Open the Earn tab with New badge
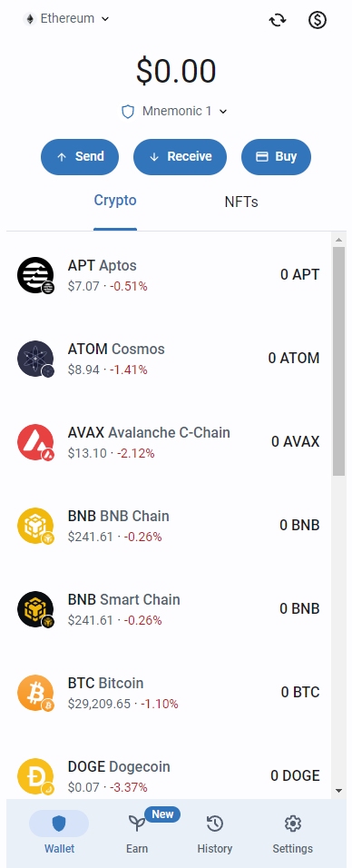 click(x=137, y=833)
